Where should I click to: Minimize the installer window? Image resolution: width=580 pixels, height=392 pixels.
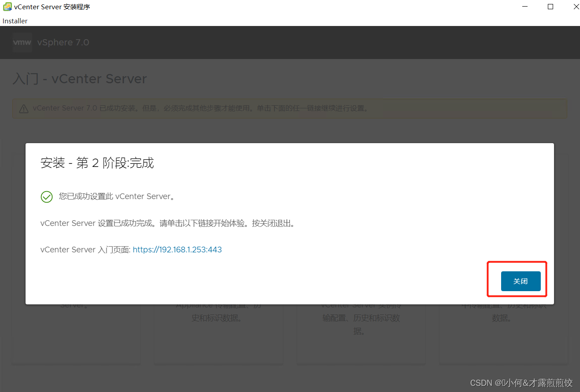525,7
